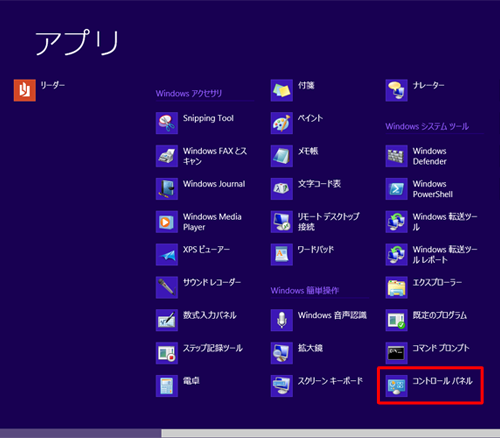Open the 電卓 calculator icon

tap(167, 386)
